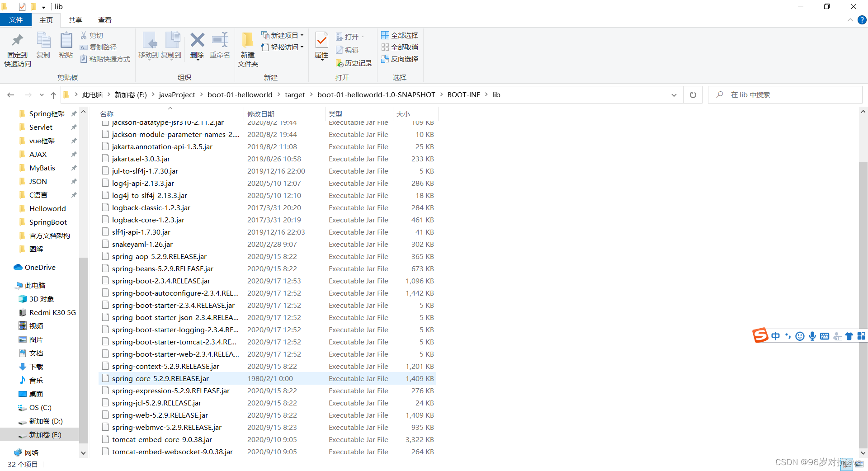Image resolution: width=868 pixels, height=471 pixels.
Task: Expand chevron after target in path
Action: coord(311,95)
